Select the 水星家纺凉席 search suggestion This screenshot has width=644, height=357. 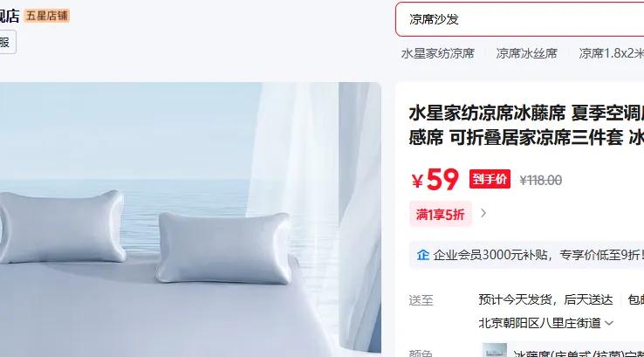(x=437, y=53)
